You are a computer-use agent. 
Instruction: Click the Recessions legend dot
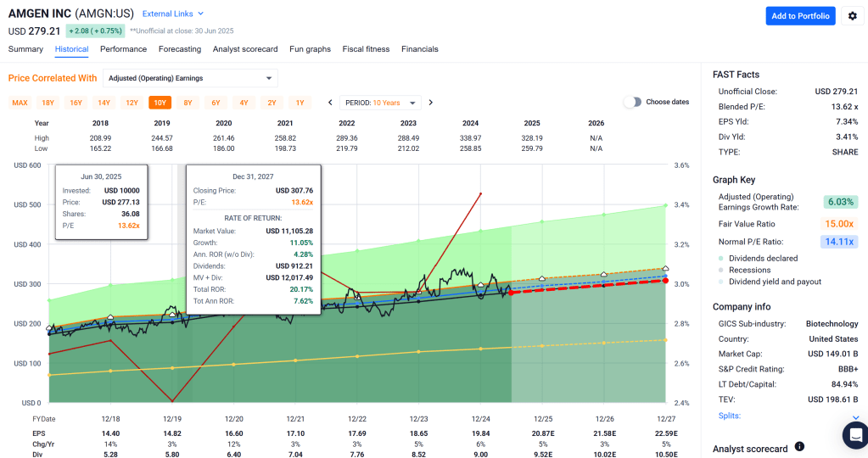pos(720,270)
